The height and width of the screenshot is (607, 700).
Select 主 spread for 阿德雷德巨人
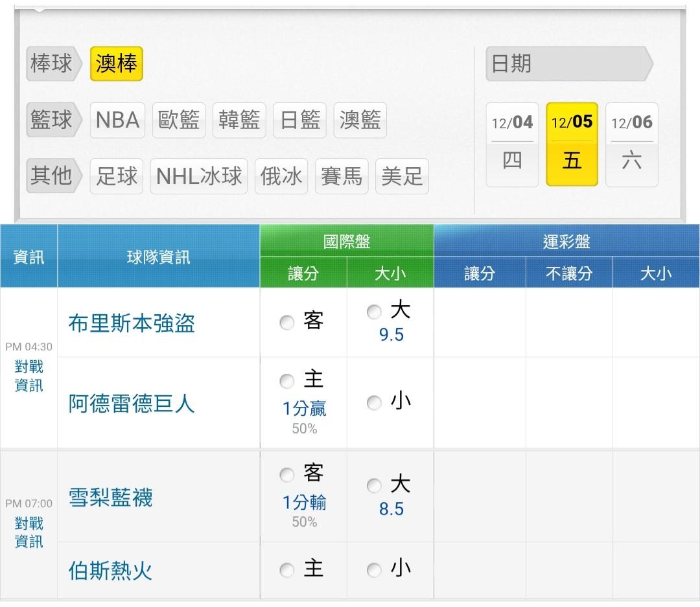pos(287,380)
